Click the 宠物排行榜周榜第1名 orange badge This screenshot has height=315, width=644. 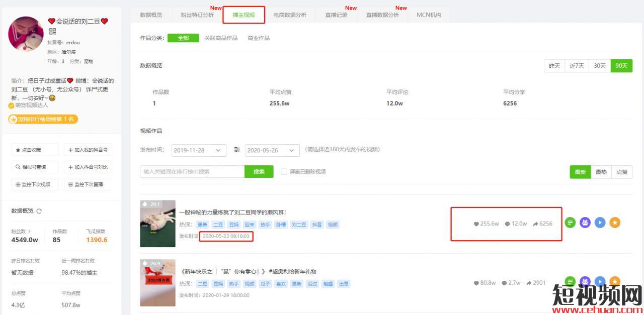click(x=43, y=119)
